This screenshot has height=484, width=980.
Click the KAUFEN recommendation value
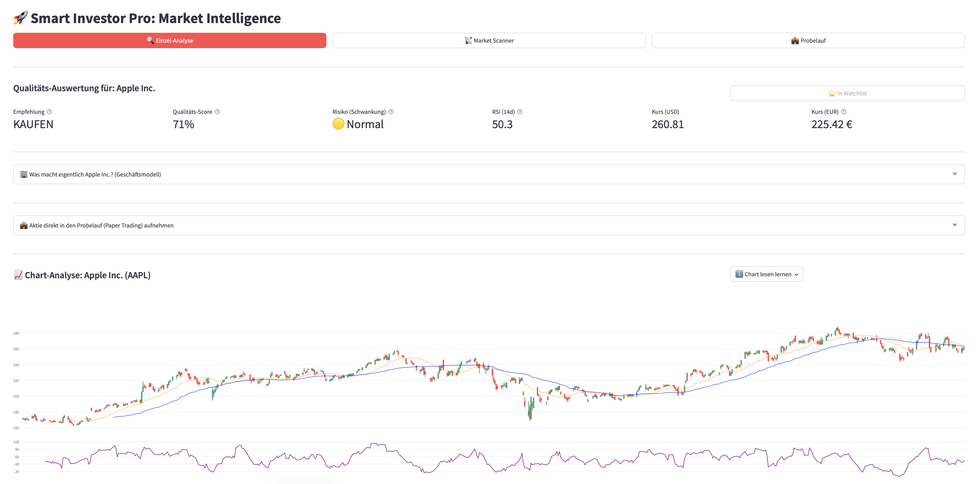pos(33,124)
